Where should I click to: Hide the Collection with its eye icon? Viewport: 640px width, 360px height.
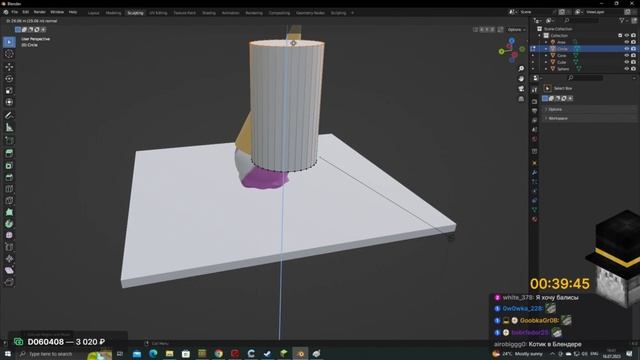point(627,36)
